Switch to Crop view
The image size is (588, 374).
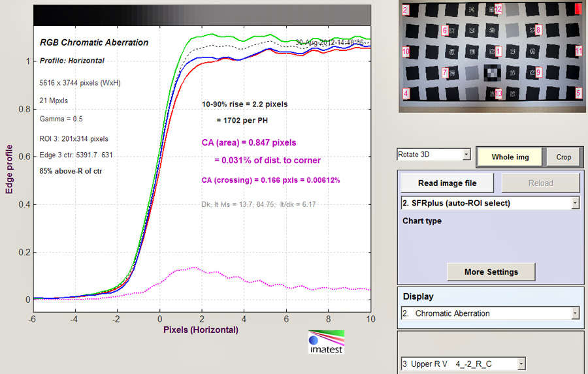point(563,157)
